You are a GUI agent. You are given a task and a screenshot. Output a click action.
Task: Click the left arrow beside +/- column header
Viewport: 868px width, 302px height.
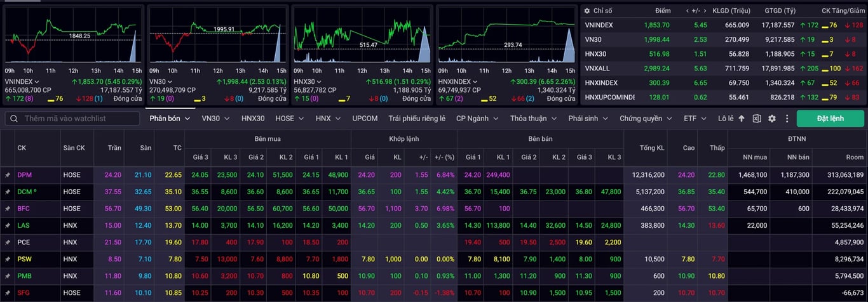(x=688, y=11)
